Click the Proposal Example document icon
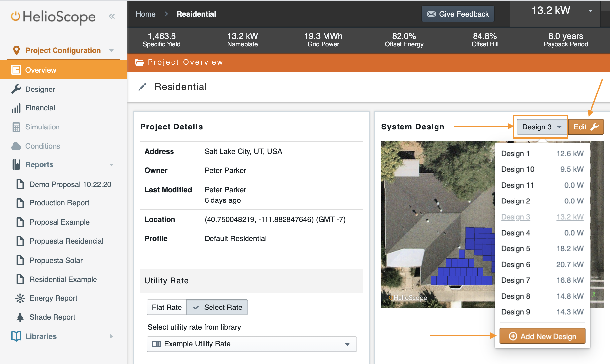Image resolution: width=610 pixels, height=364 pixels. click(20, 222)
